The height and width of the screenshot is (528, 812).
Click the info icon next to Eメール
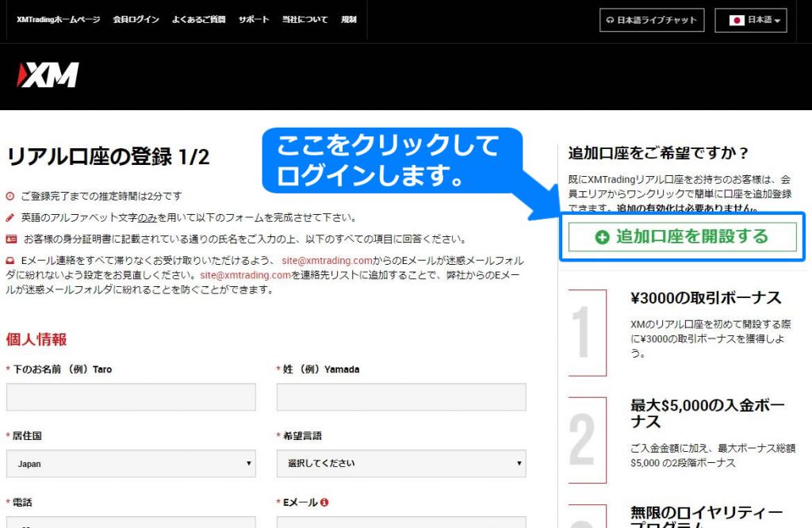(x=324, y=502)
